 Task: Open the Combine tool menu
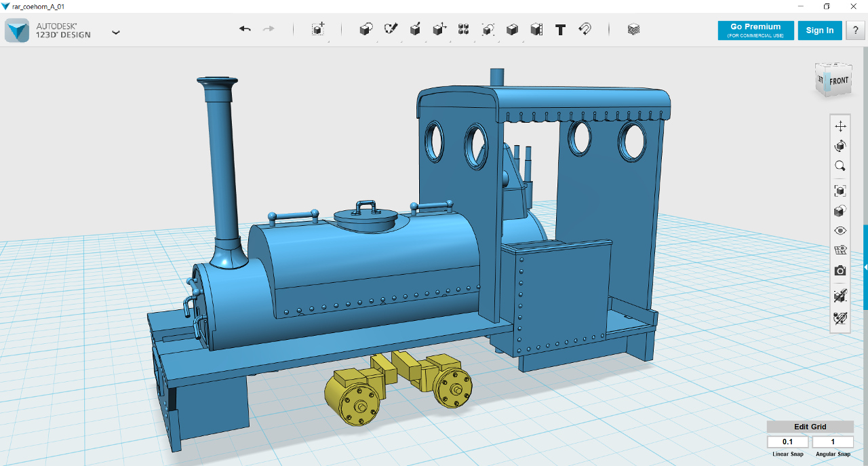513,29
